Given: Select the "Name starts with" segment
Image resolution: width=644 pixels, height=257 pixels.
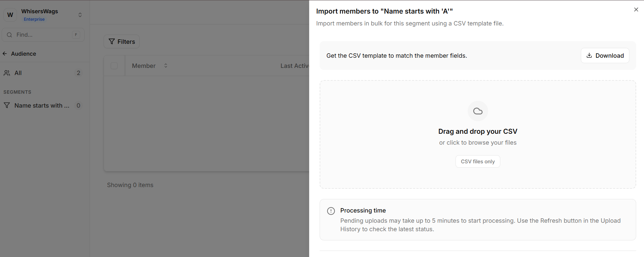Looking at the screenshot, I should point(41,106).
